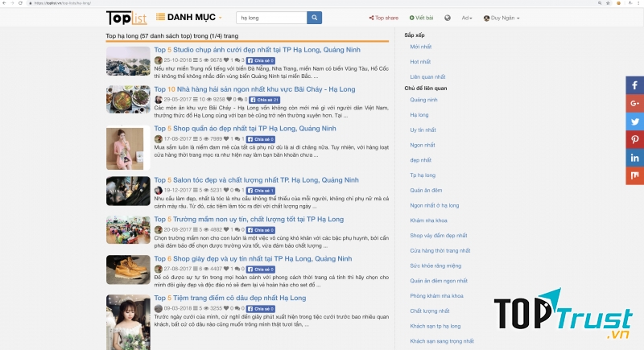Screen dimensions: 644x350
Task: Click author avatar of Studio chụp ảnh cưới post
Action: point(158,60)
